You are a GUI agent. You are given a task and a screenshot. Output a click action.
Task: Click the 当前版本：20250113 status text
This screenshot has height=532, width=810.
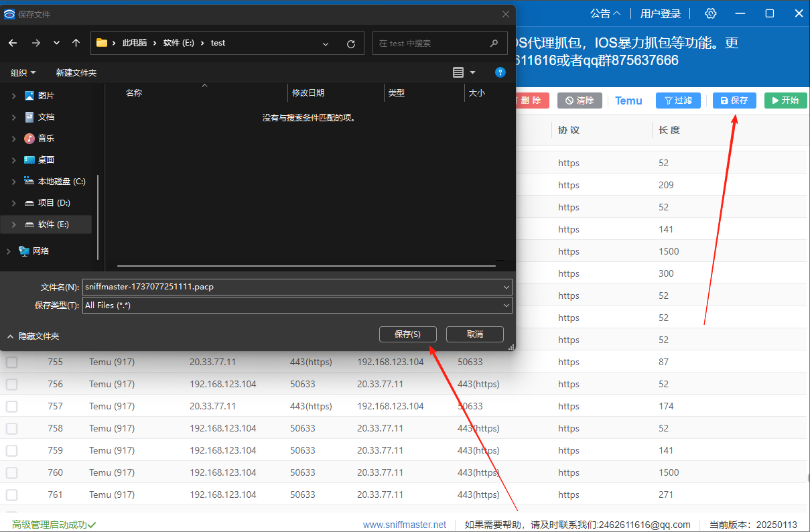[754, 525]
